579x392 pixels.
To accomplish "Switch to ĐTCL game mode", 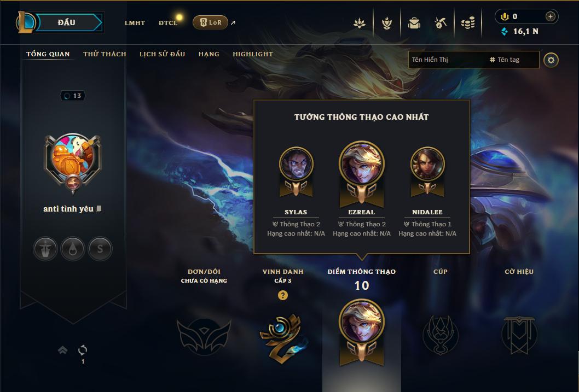I will point(168,23).
